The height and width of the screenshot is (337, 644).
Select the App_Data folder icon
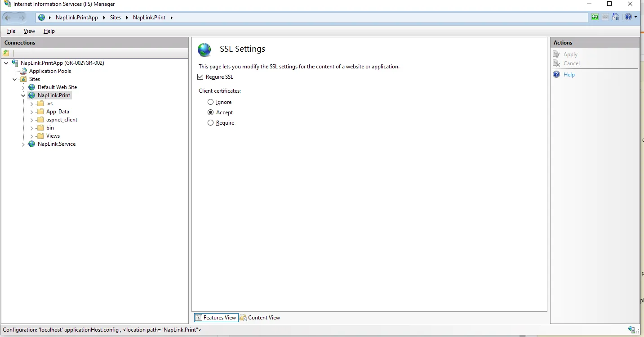(x=40, y=112)
